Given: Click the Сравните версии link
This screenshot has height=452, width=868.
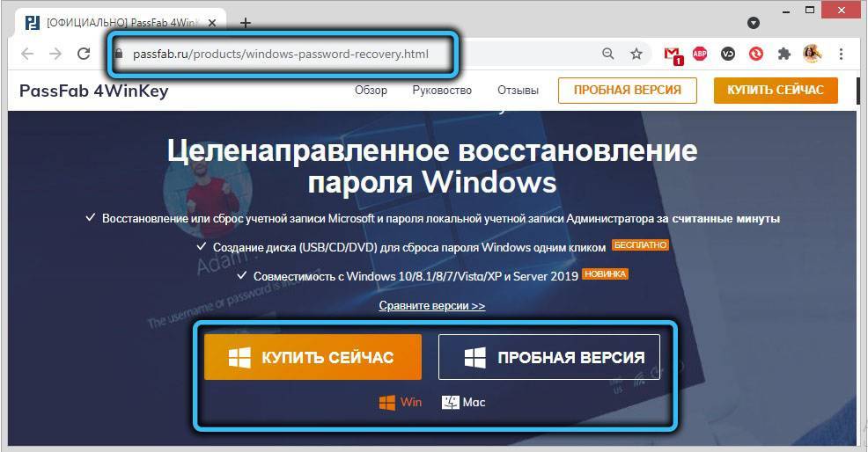Looking at the screenshot, I should (x=431, y=305).
